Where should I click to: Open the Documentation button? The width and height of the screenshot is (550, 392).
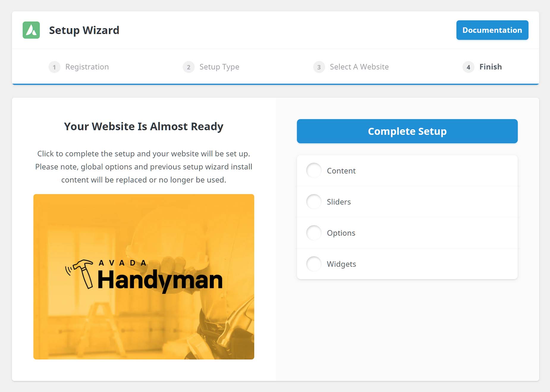pyautogui.click(x=492, y=30)
